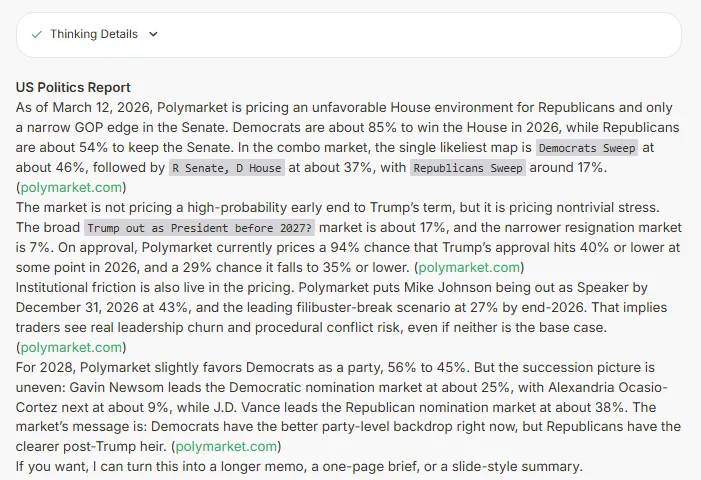Viewport: 701px width, 480px height.
Task: Open the polymarket.com link after Republicans Sweep sentence
Action: (x=70, y=187)
